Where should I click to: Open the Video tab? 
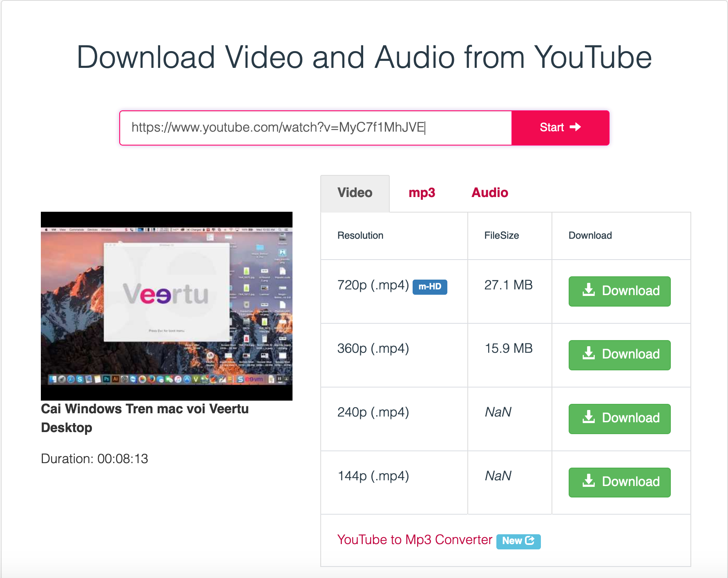pyautogui.click(x=355, y=193)
